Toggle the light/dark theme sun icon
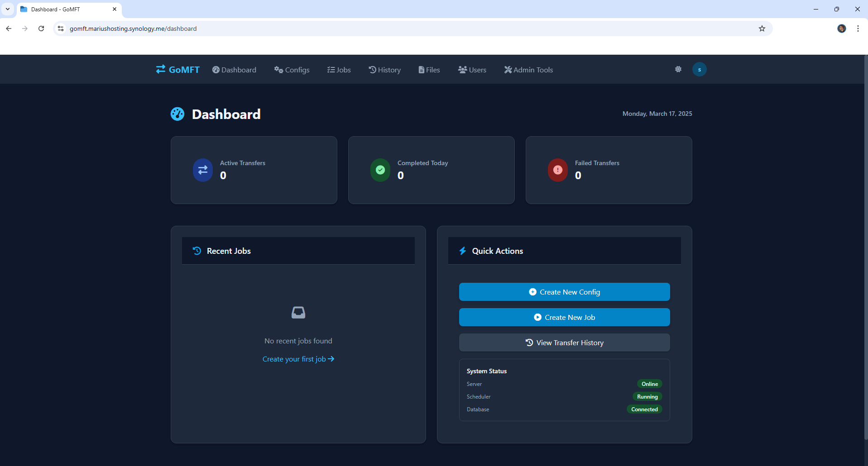Viewport: 868px width, 466px height. pyautogui.click(x=678, y=69)
